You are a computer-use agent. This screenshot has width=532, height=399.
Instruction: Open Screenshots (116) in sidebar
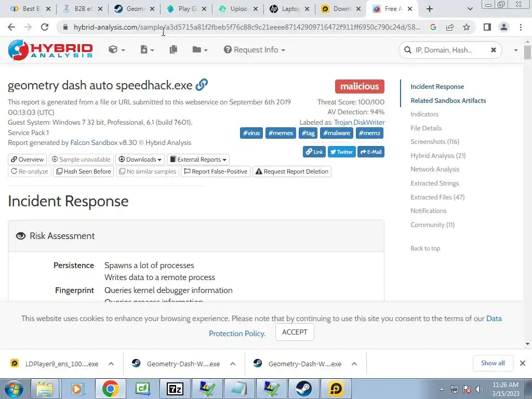[435, 142]
